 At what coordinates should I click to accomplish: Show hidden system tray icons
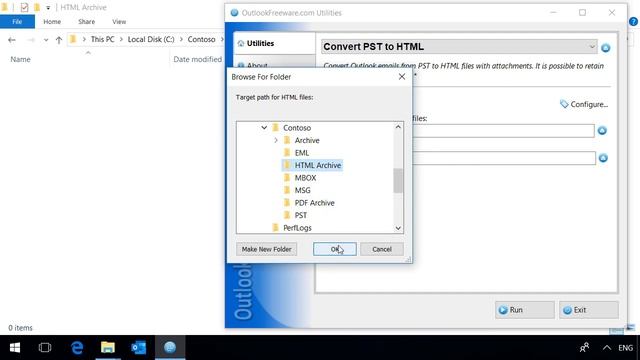[607, 348]
